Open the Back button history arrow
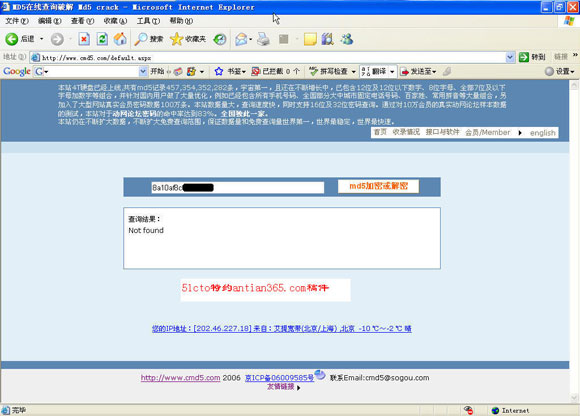The height and width of the screenshot is (416, 580). 41,39
